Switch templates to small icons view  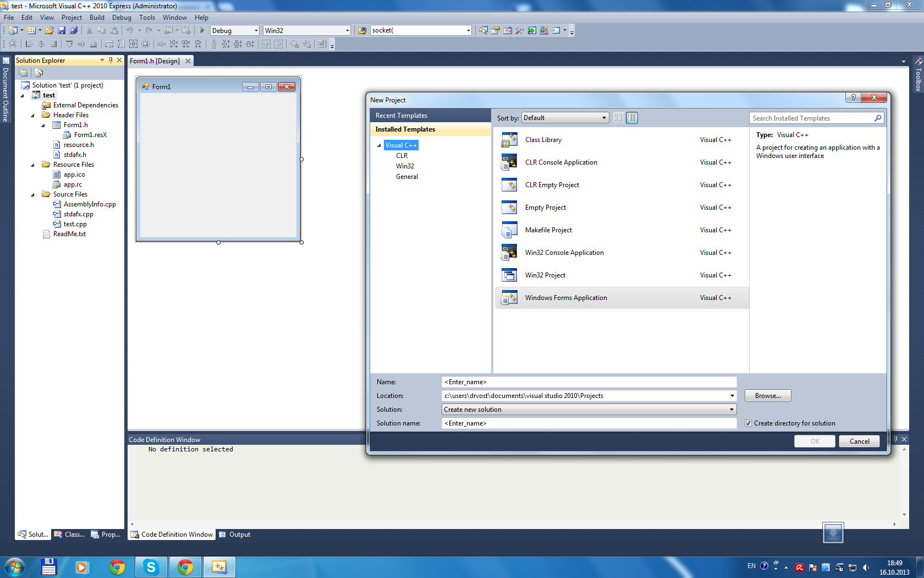tap(619, 118)
